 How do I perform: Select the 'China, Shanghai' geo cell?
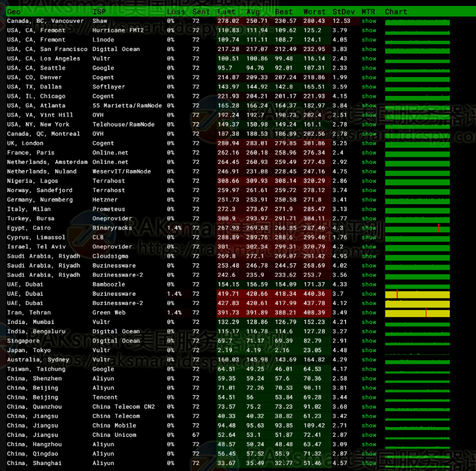34,463
